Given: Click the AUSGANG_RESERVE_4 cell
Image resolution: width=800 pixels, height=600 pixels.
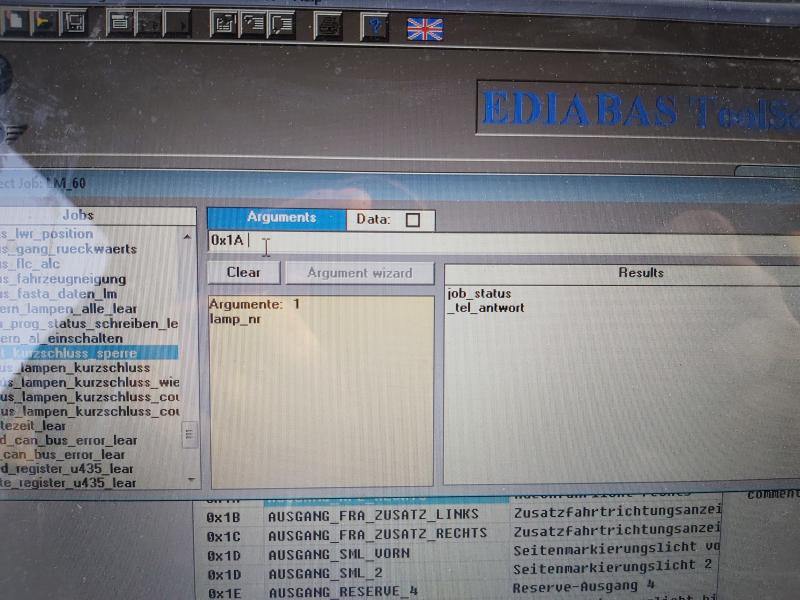Looking at the screenshot, I should [x=343, y=592].
